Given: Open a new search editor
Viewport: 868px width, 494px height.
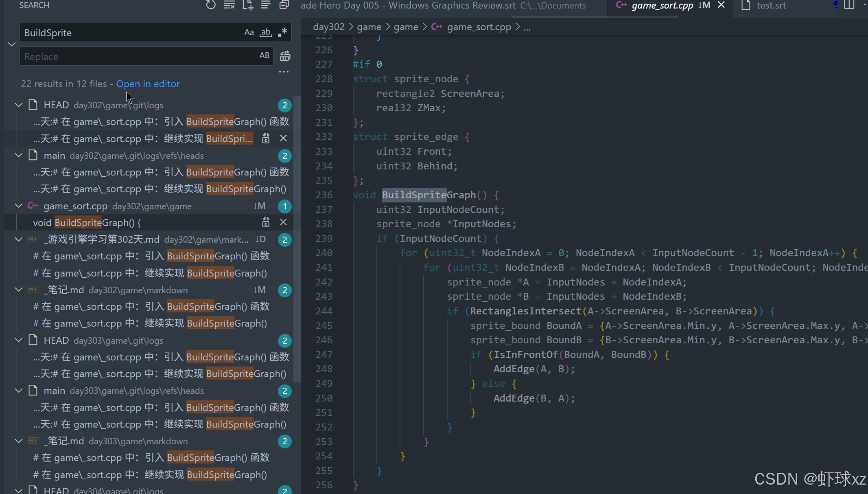Looking at the screenshot, I should [247, 5].
